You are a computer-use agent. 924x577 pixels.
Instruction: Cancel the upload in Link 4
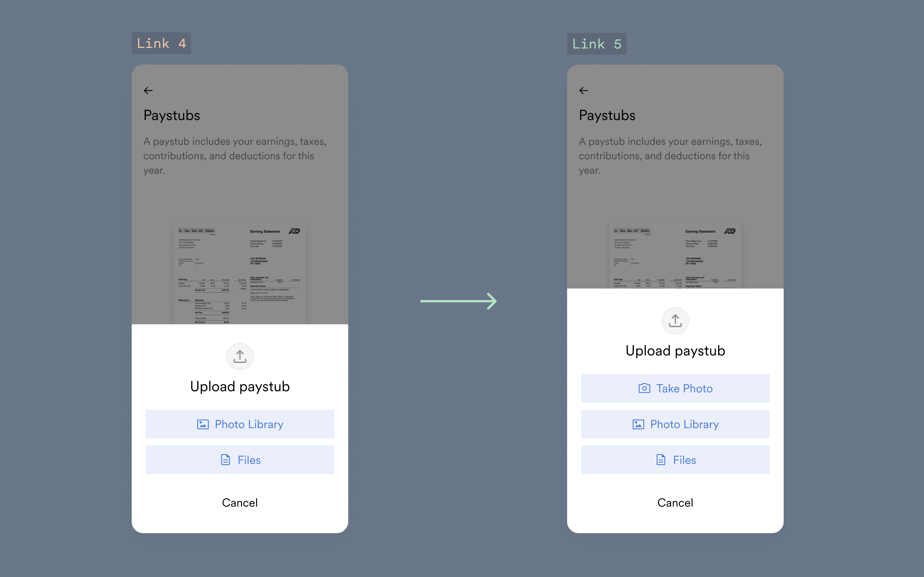(239, 502)
